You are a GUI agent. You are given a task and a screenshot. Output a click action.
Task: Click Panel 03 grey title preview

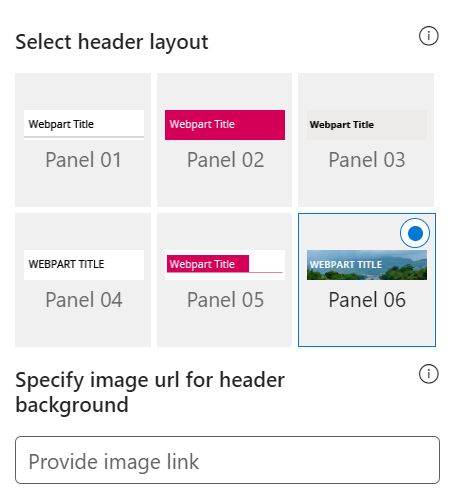[x=367, y=125]
